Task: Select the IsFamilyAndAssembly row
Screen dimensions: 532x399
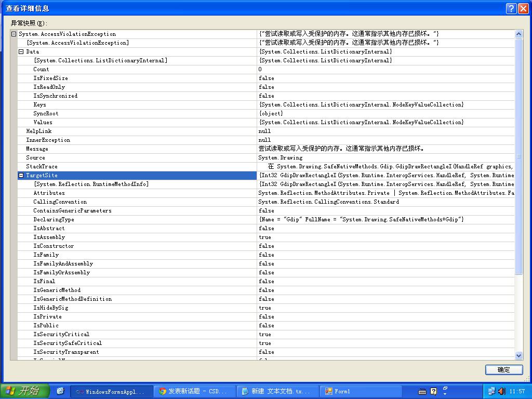Action: [x=266, y=263]
